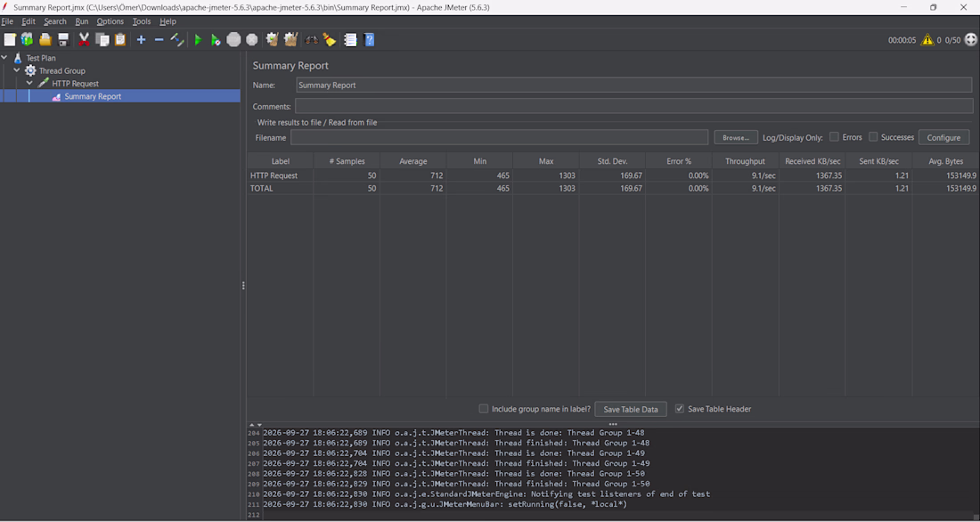Click into the Filename input field
The width and height of the screenshot is (980, 522).
[x=499, y=137]
